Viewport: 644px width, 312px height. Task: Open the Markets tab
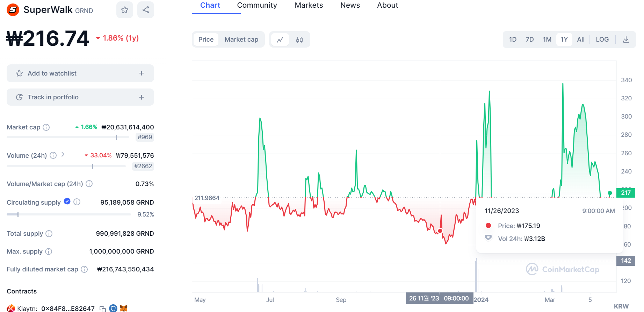[309, 5]
